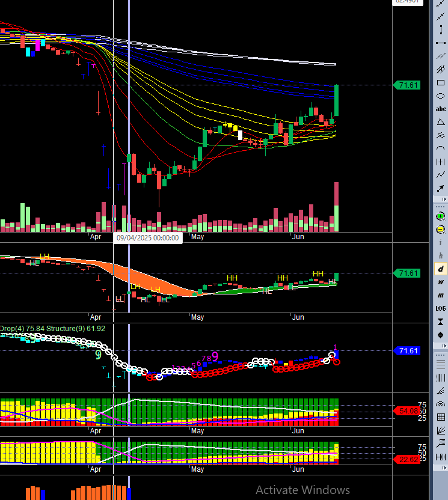Select the Fibonacci arcs tool

(x=441, y=404)
